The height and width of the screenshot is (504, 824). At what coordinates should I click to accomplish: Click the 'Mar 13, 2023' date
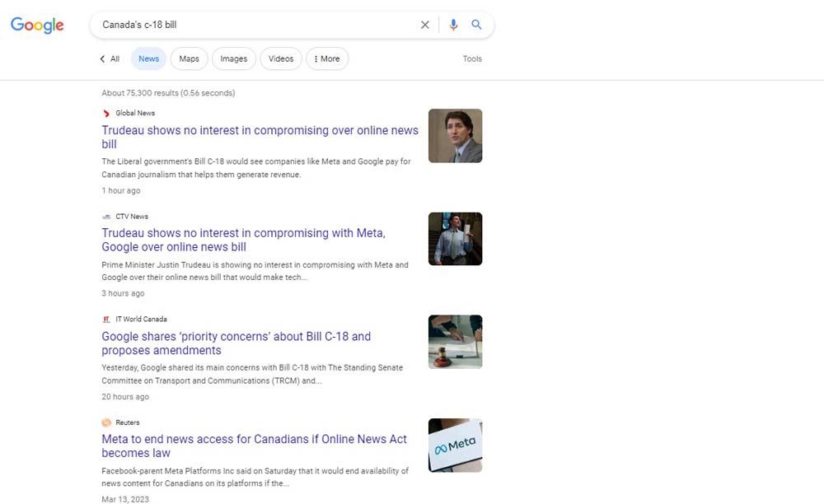coord(125,499)
